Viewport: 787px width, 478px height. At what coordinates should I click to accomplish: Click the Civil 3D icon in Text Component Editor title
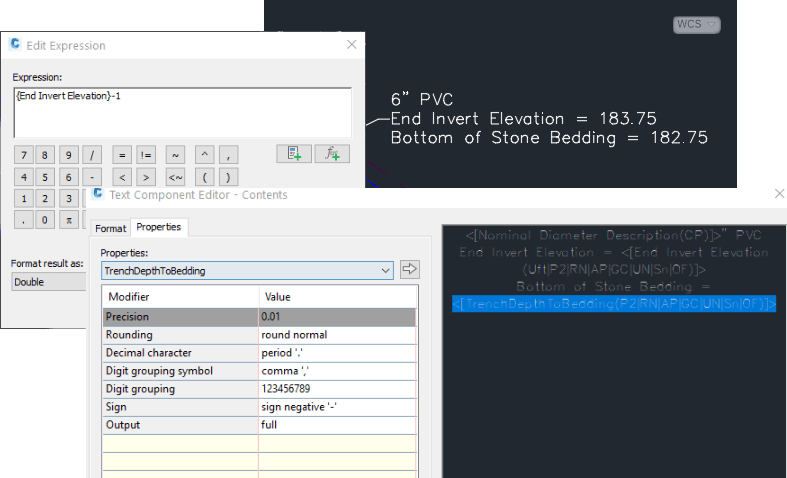[x=98, y=193]
